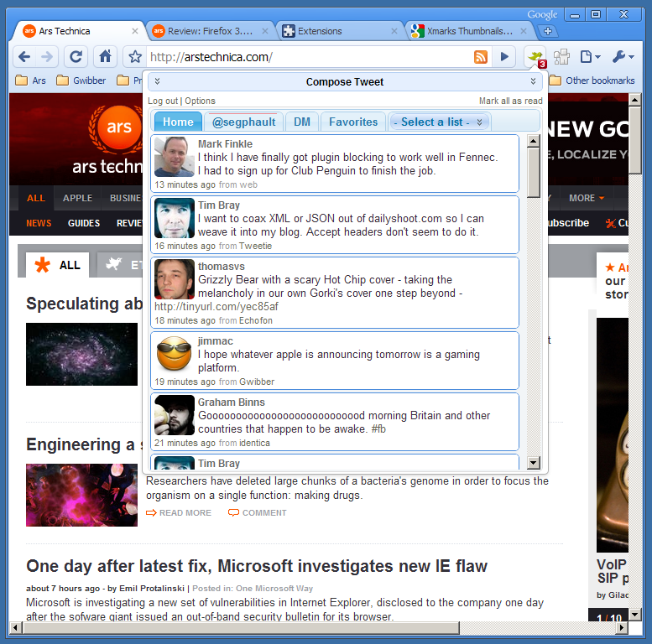652x644 pixels.
Task: Click Graham Binns avatar
Action: coord(175,415)
